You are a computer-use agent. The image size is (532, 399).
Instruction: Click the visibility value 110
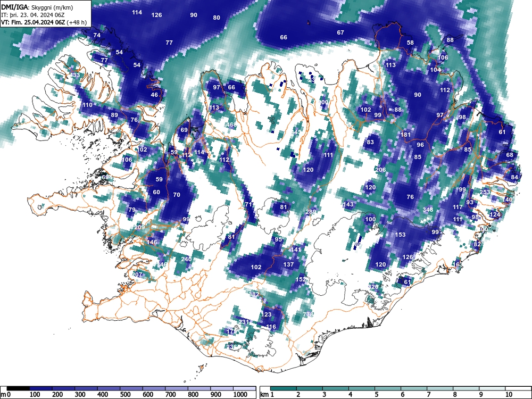(87, 105)
